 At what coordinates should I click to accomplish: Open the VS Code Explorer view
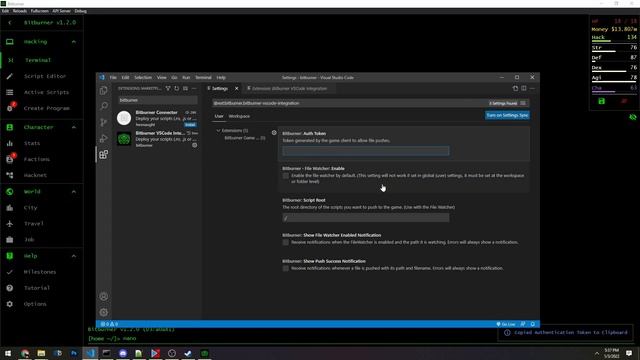pos(104,91)
